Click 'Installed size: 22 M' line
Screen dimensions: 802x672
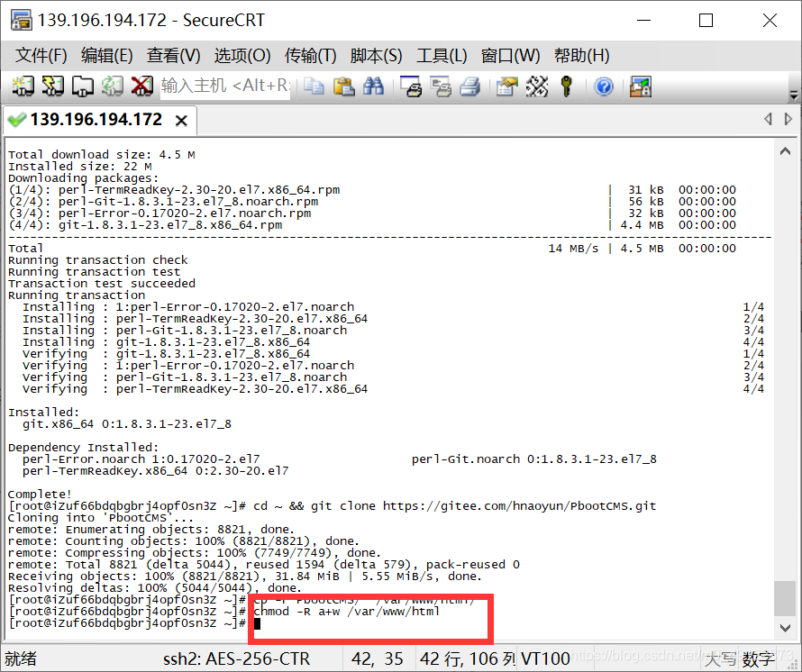[80, 167]
